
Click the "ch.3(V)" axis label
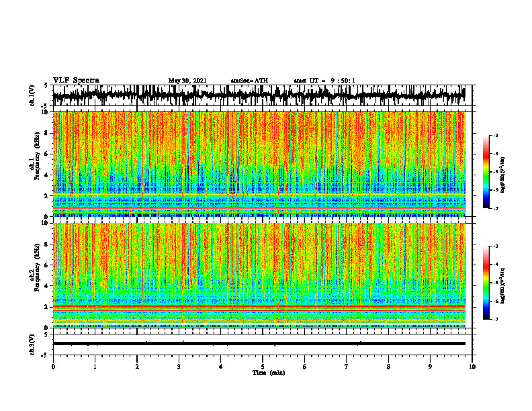(32, 345)
